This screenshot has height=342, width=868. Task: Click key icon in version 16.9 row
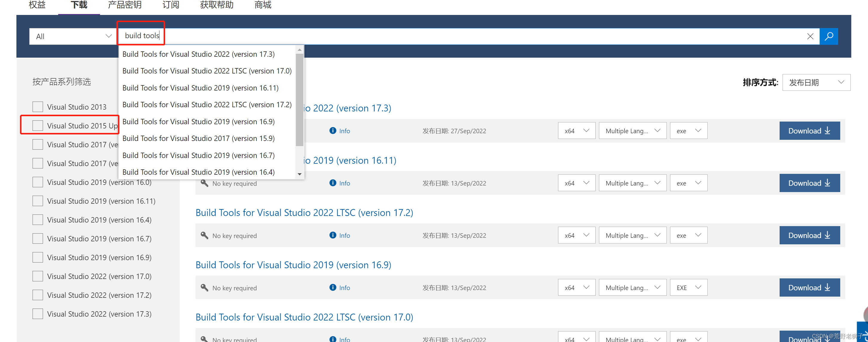(204, 287)
